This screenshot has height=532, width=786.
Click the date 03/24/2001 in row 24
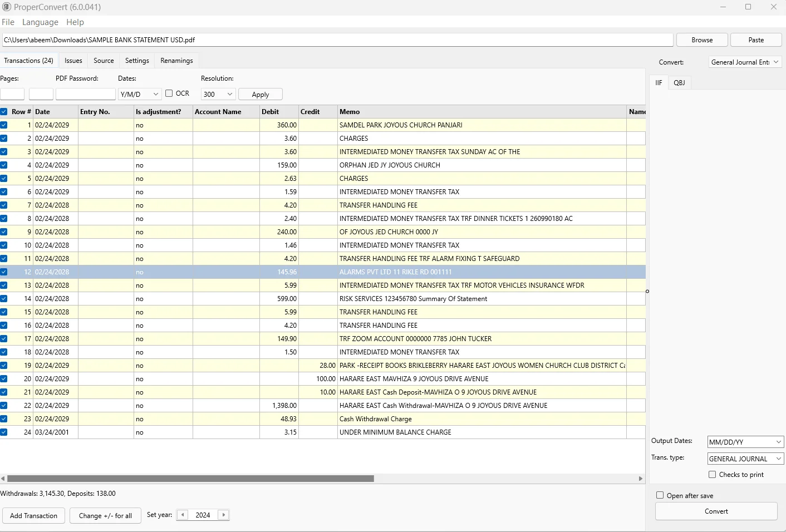(52, 432)
